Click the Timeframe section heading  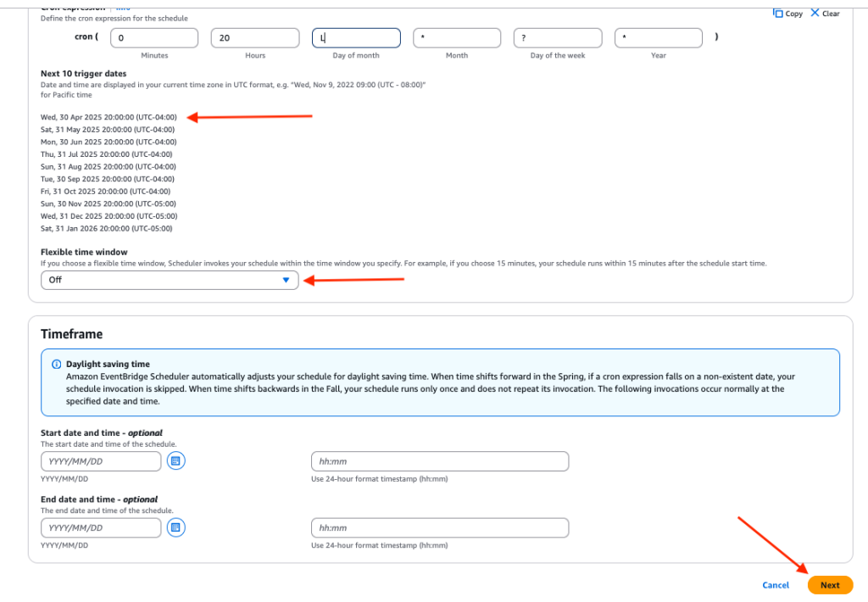(71, 334)
